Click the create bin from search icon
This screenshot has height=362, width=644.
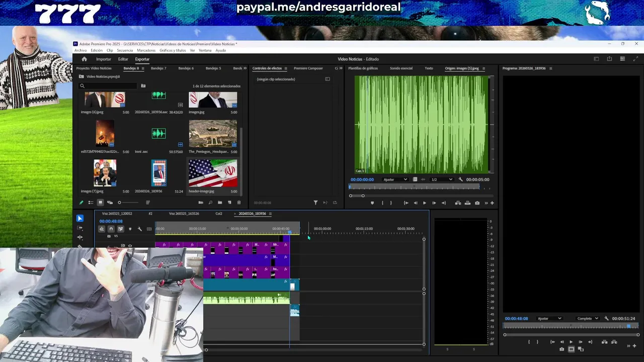(x=143, y=86)
